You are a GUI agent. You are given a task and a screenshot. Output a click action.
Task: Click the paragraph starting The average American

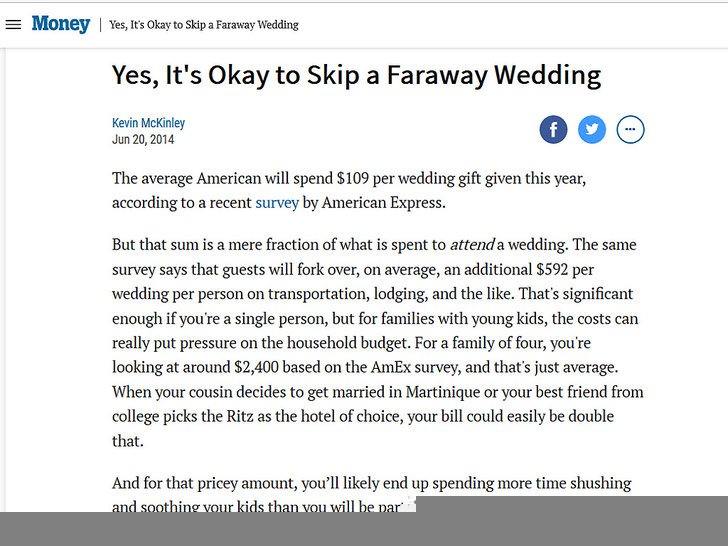coord(349,190)
